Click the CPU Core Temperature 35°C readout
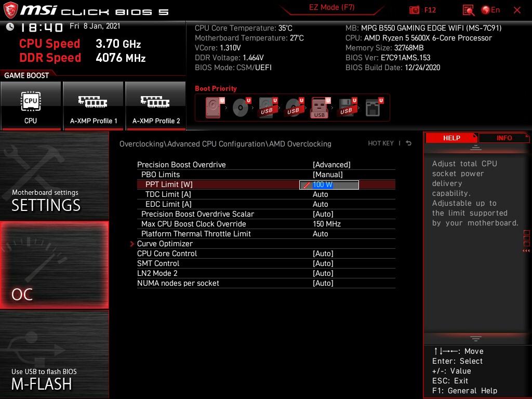 [243, 28]
